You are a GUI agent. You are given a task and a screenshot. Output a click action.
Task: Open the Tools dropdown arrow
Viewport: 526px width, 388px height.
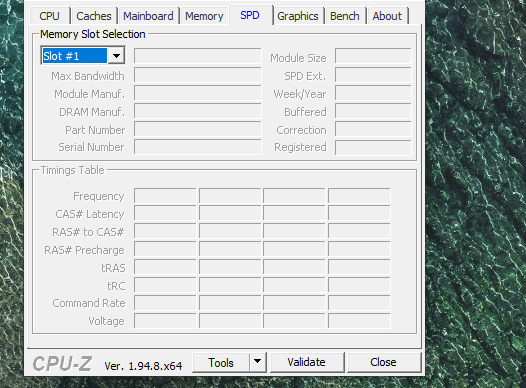click(258, 362)
